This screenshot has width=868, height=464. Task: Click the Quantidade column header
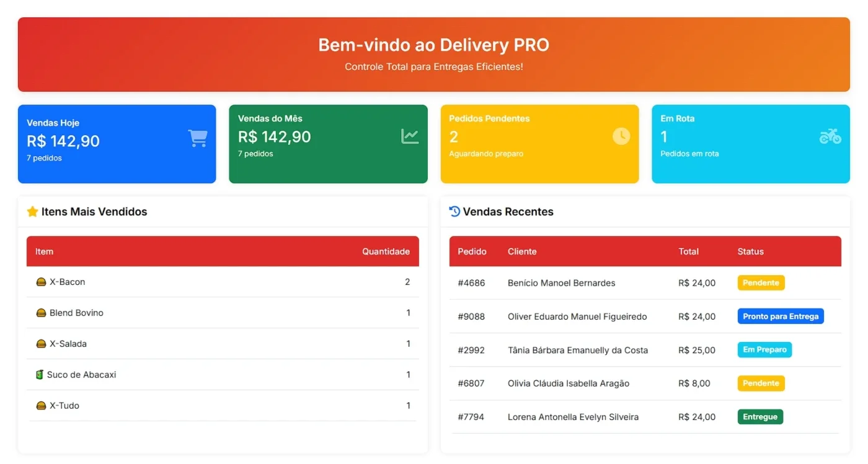click(x=386, y=252)
